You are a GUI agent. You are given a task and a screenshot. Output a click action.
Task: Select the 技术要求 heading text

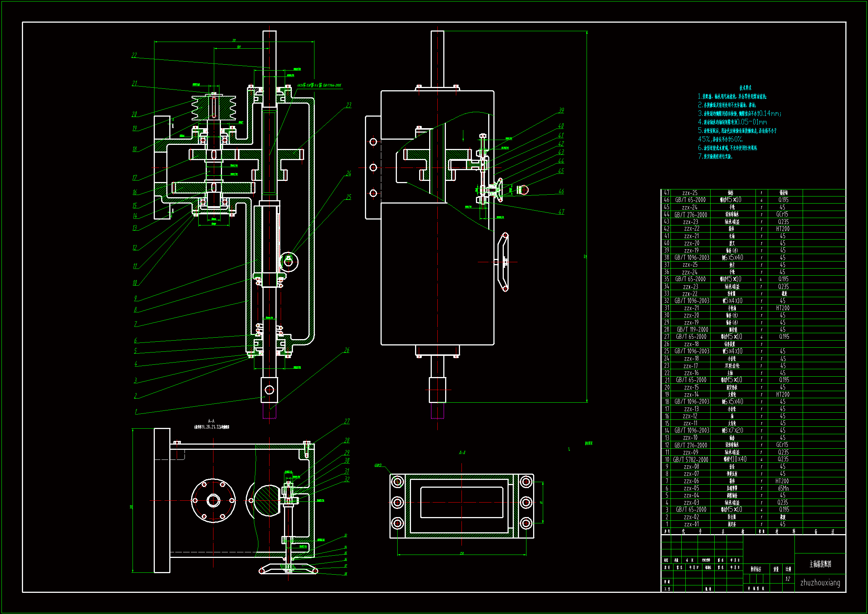tap(745, 88)
